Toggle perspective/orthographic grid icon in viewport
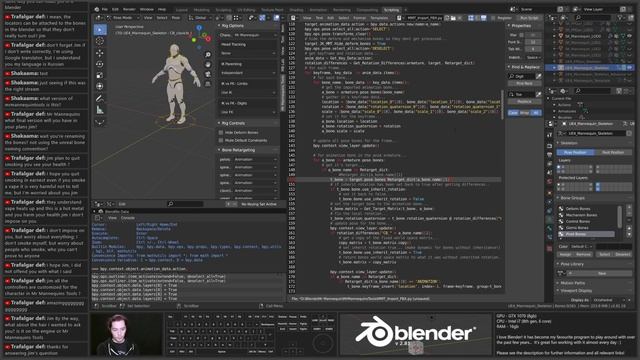The height and width of the screenshot is (360, 640). pyautogui.click(x=208, y=84)
